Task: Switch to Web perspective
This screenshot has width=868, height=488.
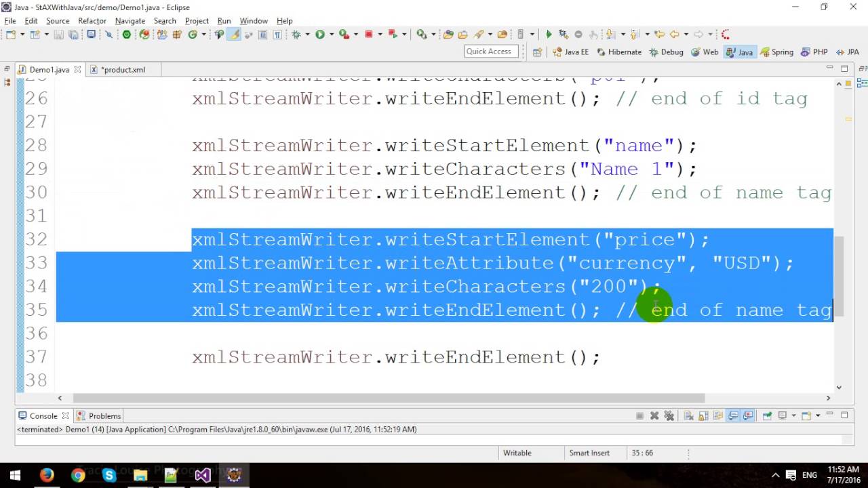Action: pos(705,52)
